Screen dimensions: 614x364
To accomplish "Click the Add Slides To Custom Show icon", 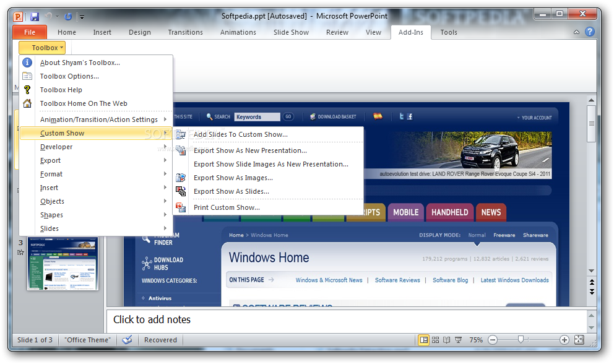I will 181,134.
